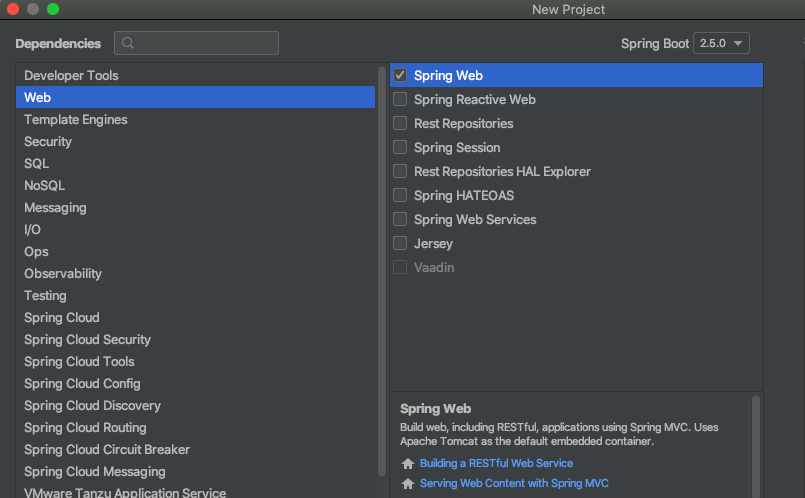Screen dimensions: 805x498
Task: Select VMware Tanzu Application Service category
Action: tap(196, 492)
